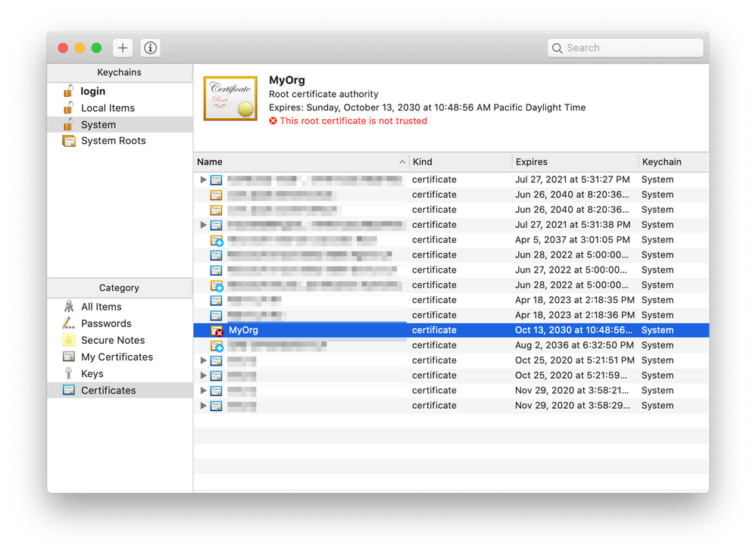Sort certificates by the Expires column header
756x555 pixels.
click(x=531, y=161)
